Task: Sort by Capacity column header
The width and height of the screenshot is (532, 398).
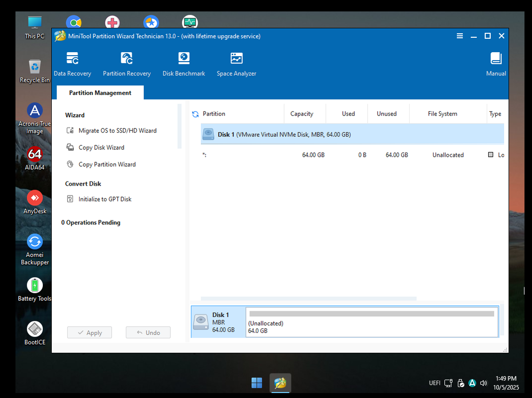Action: pyautogui.click(x=302, y=113)
